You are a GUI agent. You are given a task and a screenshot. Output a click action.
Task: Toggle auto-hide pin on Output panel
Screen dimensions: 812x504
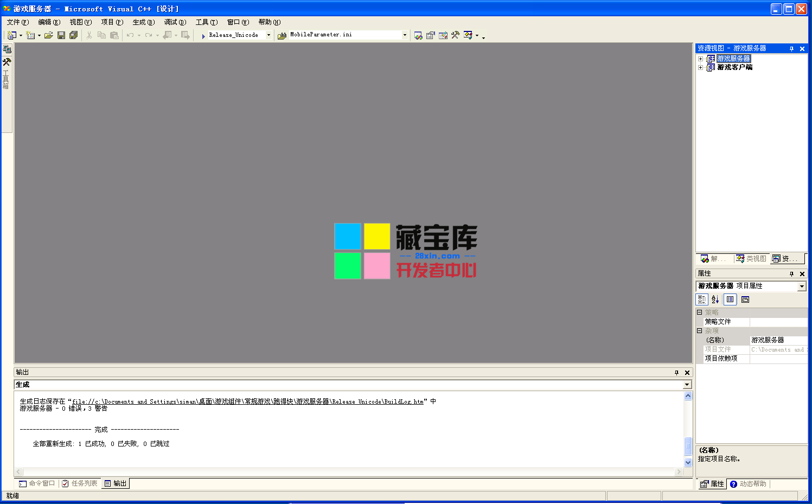coord(676,373)
